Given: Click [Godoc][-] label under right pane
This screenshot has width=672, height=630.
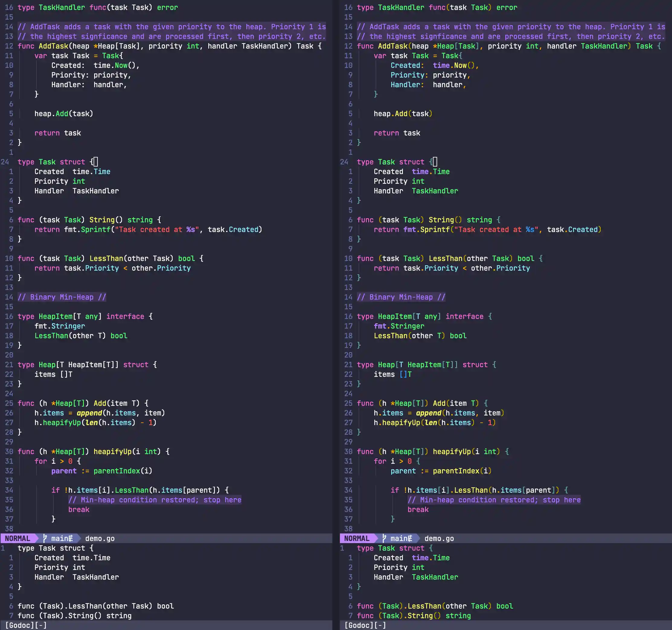Looking at the screenshot, I should click(x=365, y=625).
